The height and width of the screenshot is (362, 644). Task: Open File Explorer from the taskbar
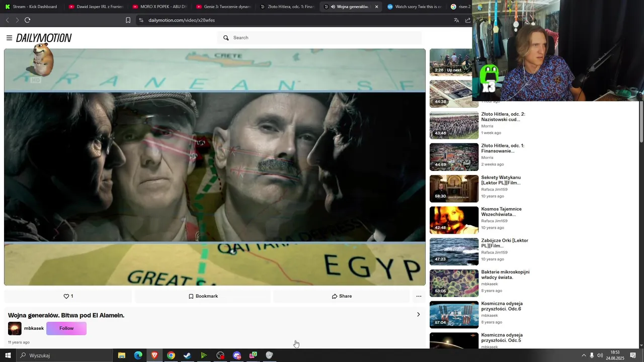pos(121,355)
